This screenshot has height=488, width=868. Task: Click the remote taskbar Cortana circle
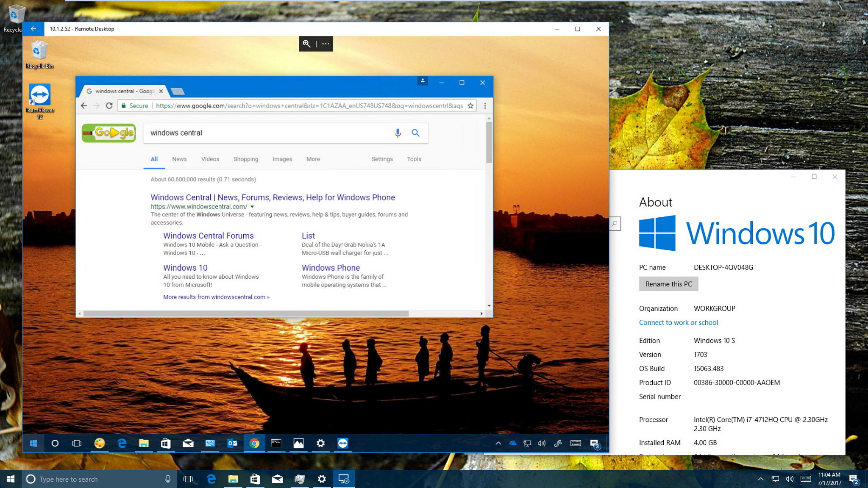[55, 443]
